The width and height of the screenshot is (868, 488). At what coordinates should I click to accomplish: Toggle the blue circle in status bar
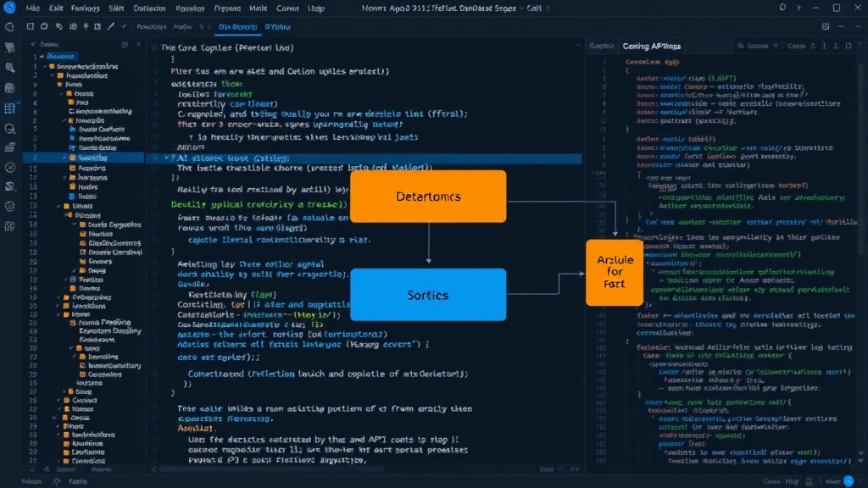coord(848,481)
